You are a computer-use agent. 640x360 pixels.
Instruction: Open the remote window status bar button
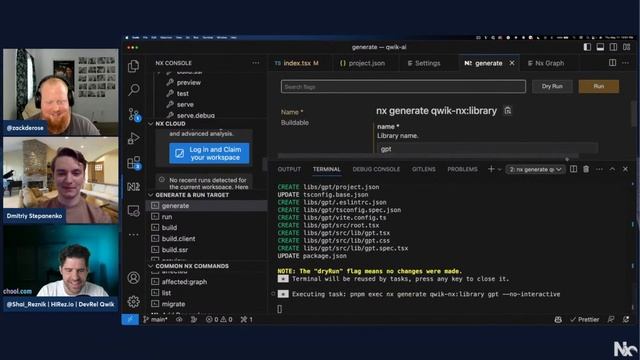click(x=130, y=320)
